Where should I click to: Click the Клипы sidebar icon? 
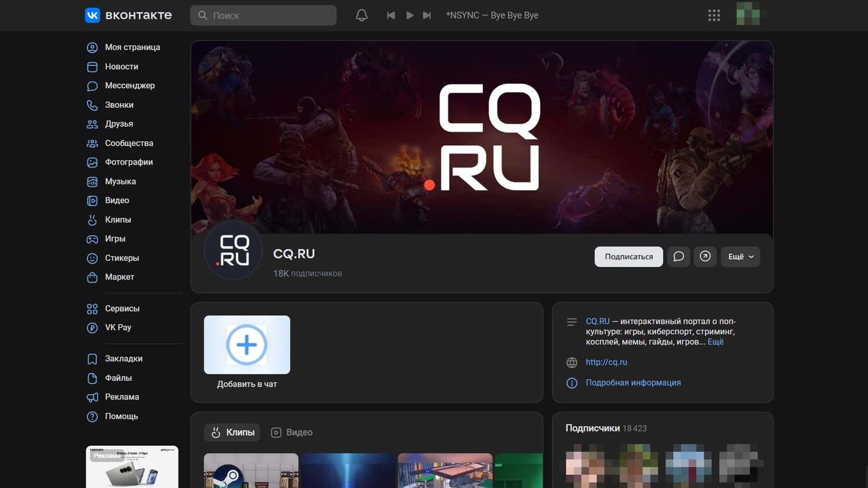(92, 220)
